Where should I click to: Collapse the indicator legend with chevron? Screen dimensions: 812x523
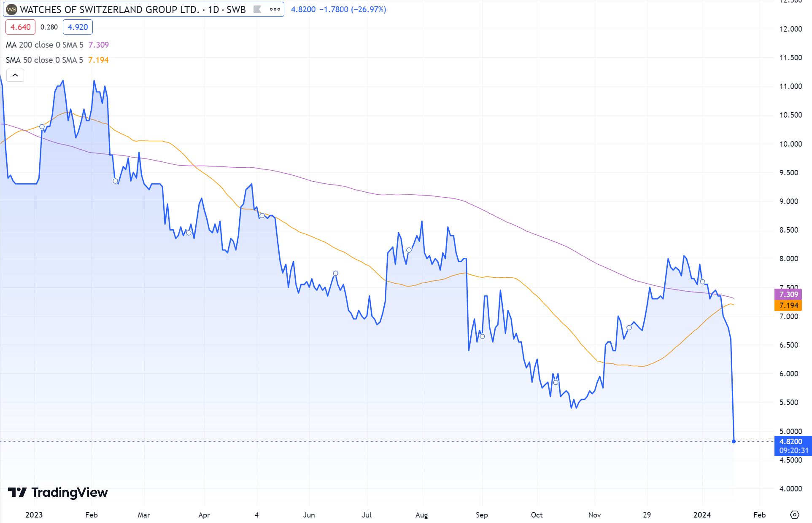[15, 75]
